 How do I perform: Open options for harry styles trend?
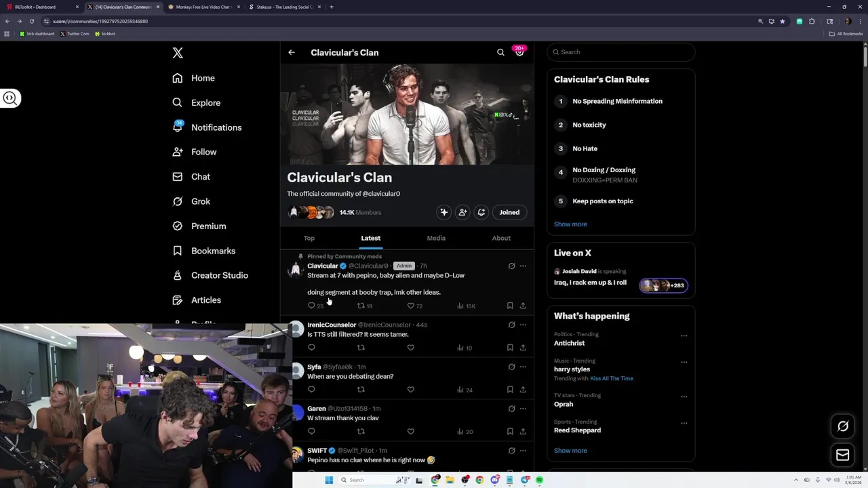tap(684, 362)
